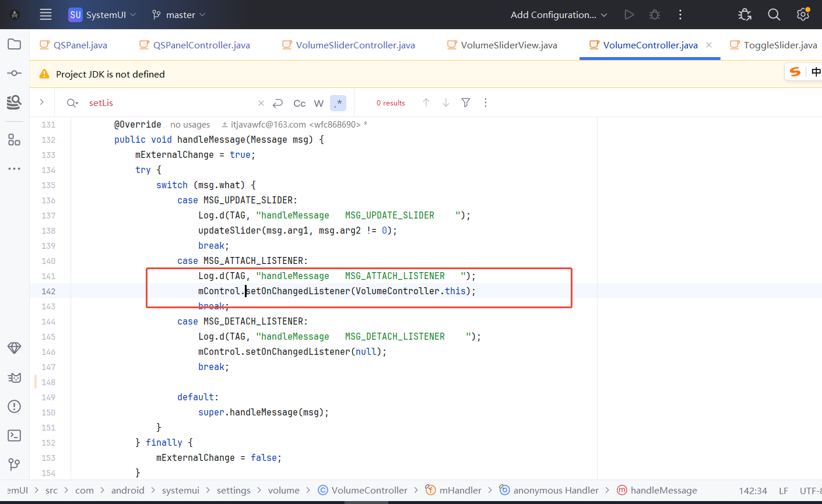The height and width of the screenshot is (504, 822).
Task: Open the Terminal tool window
Action: [15, 435]
